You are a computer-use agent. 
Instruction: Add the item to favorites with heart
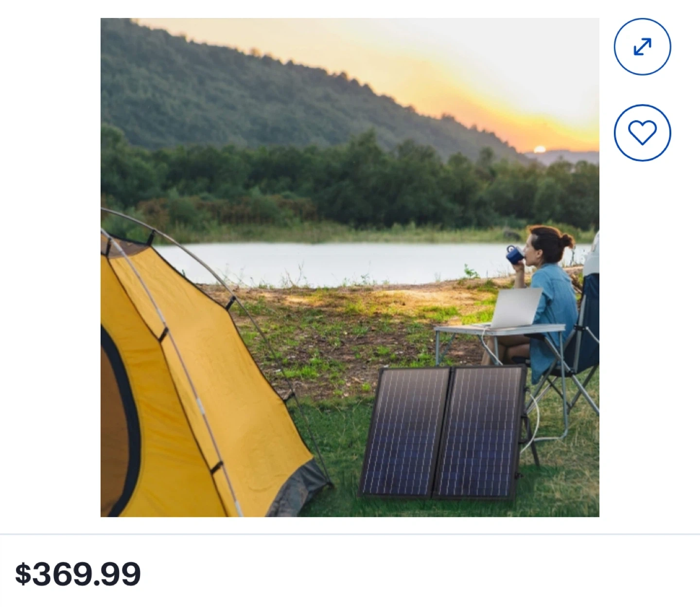point(642,132)
